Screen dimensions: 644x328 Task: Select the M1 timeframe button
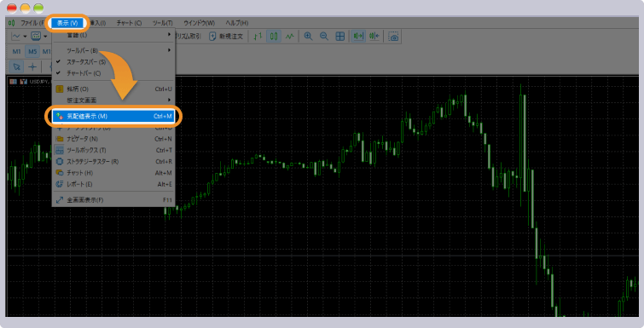tap(16, 52)
